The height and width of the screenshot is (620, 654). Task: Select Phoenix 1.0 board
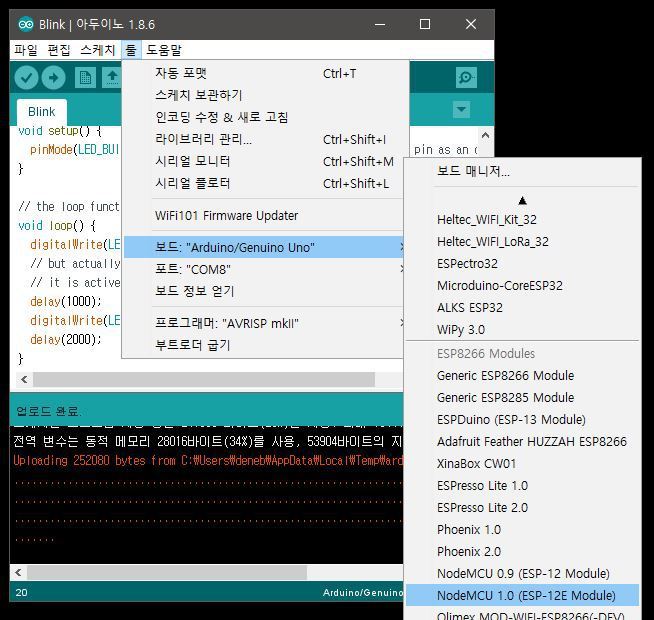coord(522,529)
